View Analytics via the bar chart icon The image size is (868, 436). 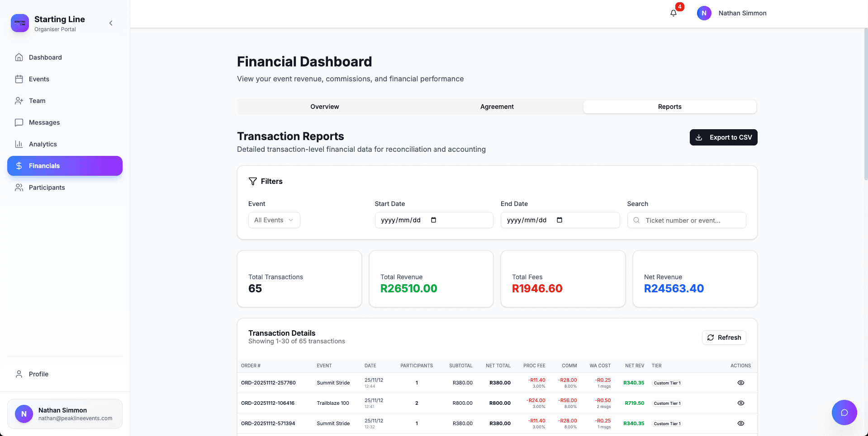click(x=19, y=144)
